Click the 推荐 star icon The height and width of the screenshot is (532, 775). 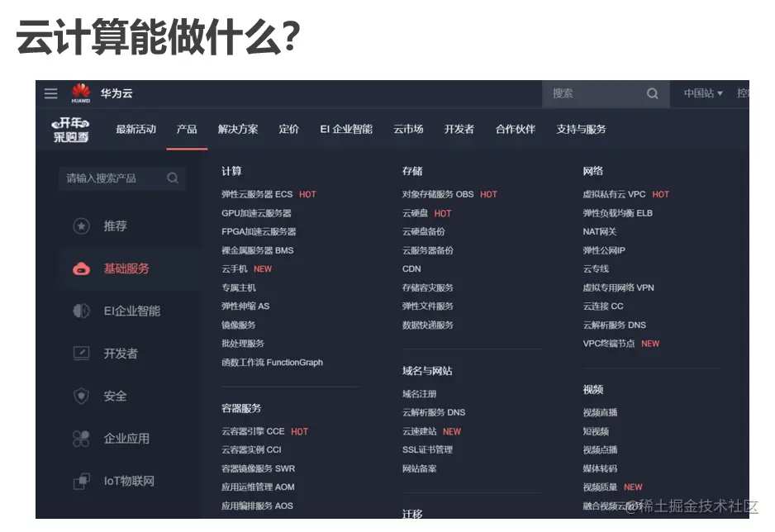[82, 226]
